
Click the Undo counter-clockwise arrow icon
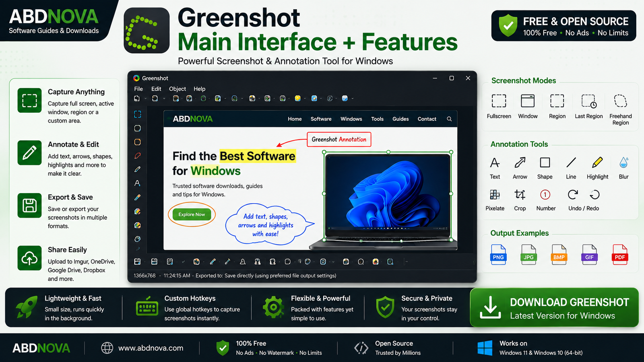[x=595, y=195]
